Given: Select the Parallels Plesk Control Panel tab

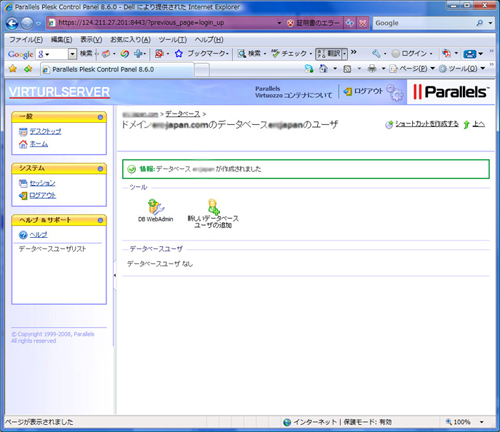Looking at the screenshot, I should point(117,69).
